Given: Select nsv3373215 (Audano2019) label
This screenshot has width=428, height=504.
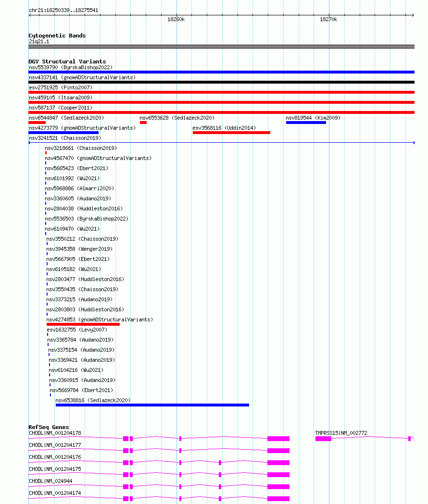Looking at the screenshot, I should click(79, 300).
